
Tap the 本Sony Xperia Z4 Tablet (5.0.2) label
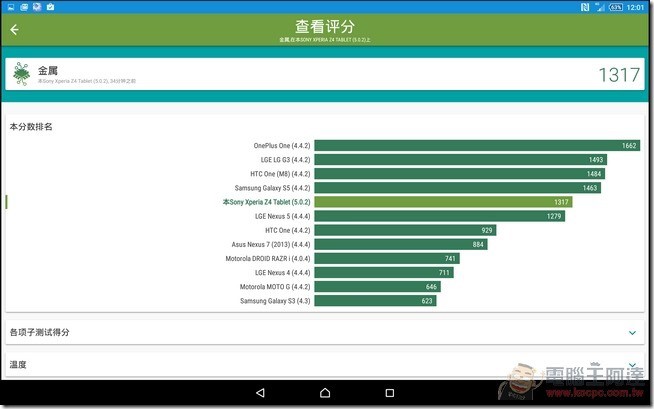point(267,202)
